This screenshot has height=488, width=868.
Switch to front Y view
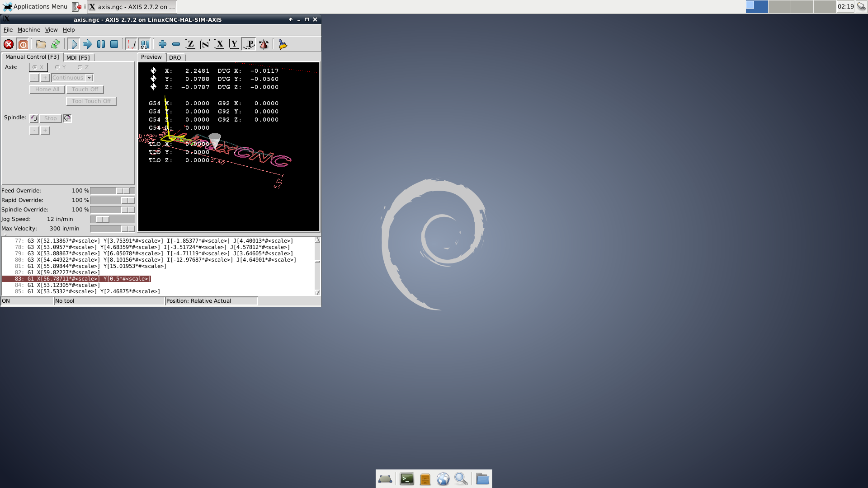tap(234, 44)
